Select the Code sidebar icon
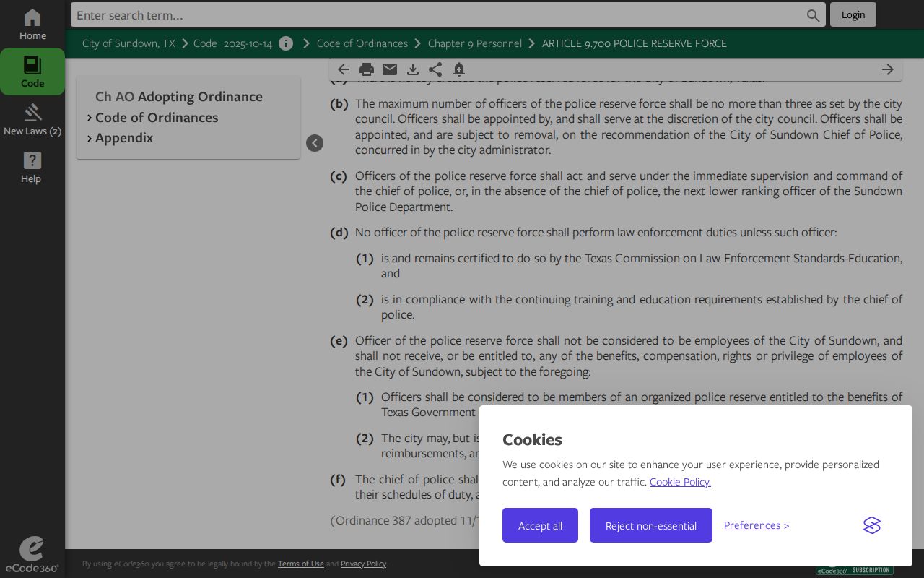The image size is (924, 578). tap(32, 72)
